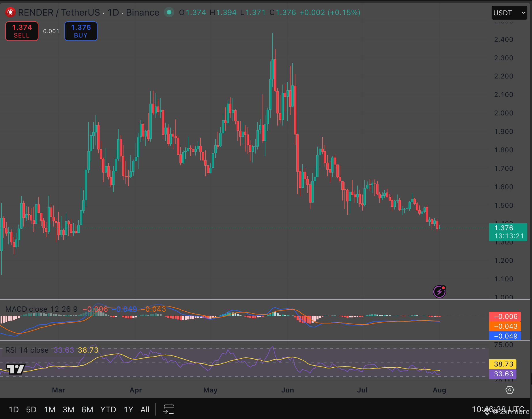
Task: Click the change value +0.002 (+0.15%)
Action: [x=330, y=12]
